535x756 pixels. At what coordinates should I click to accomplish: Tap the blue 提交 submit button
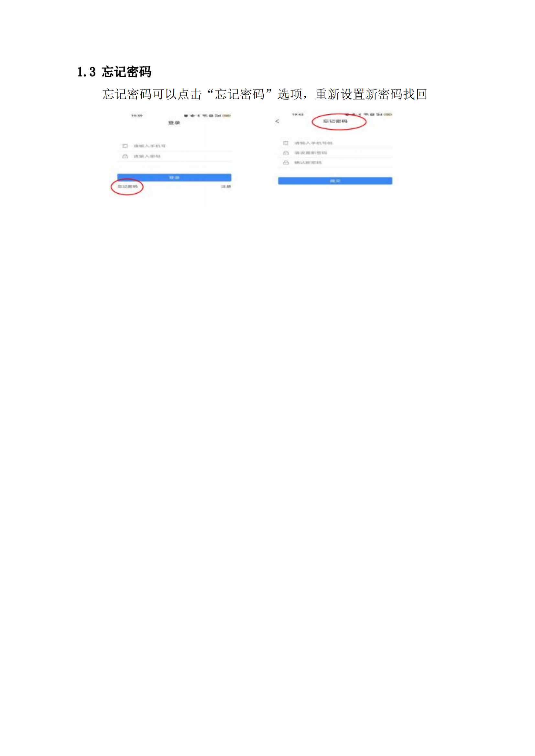pos(335,181)
